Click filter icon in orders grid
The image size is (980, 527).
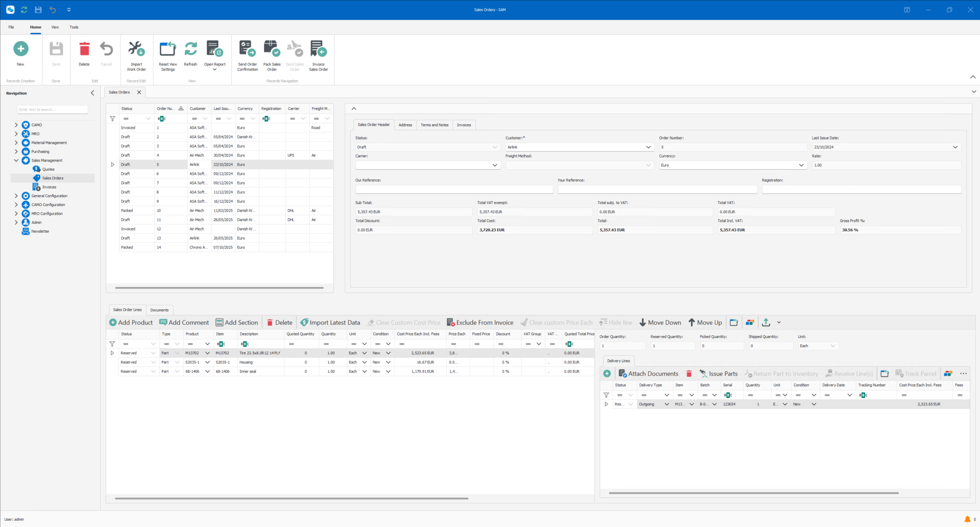click(x=112, y=119)
